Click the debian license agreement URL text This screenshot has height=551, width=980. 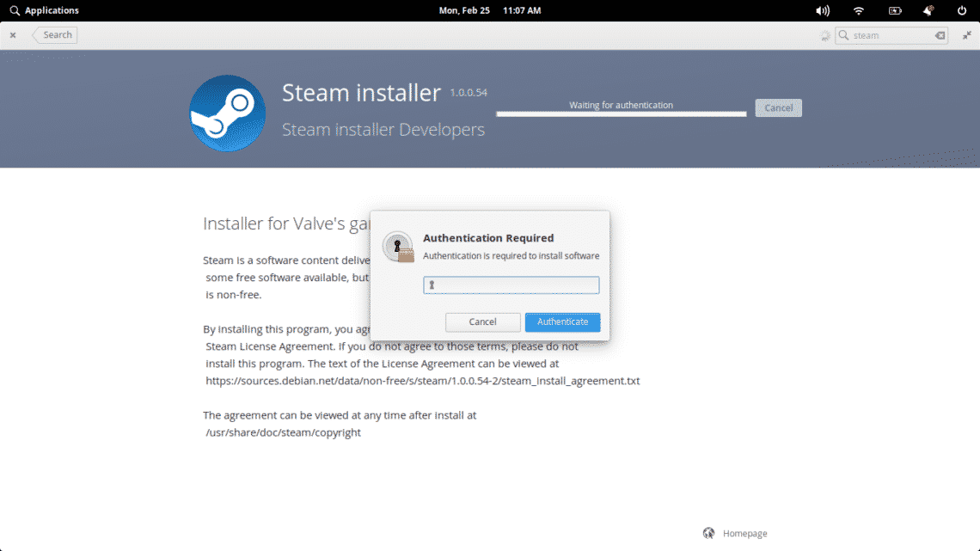pos(422,381)
